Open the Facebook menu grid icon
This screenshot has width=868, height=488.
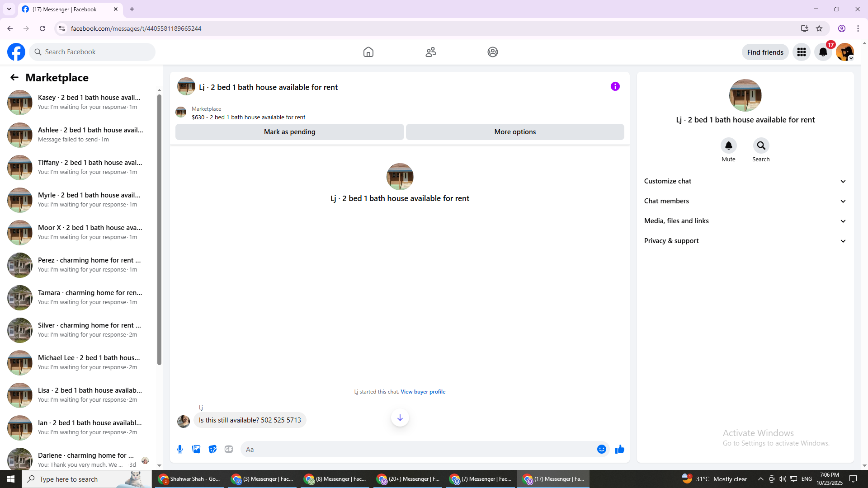801,52
